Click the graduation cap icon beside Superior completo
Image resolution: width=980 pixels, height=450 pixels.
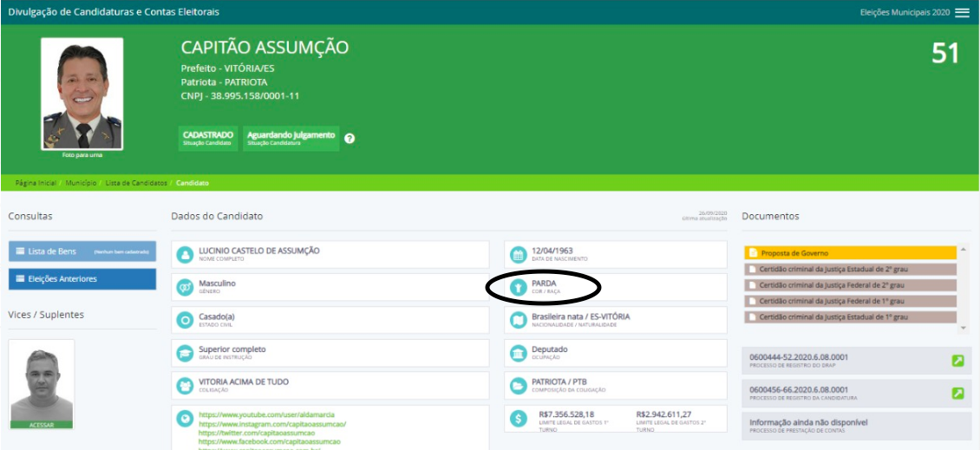(184, 353)
